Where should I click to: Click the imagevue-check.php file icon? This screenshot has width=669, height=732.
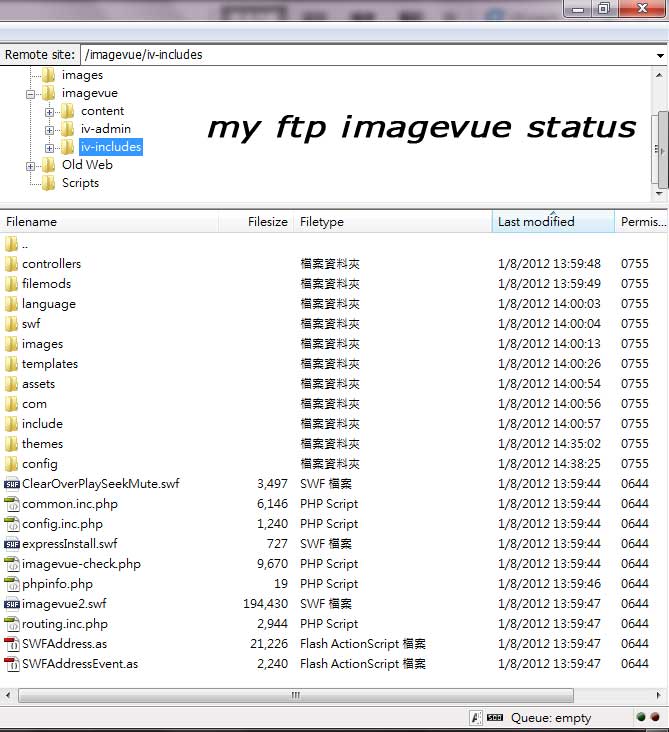pyautogui.click(x=12, y=564)
